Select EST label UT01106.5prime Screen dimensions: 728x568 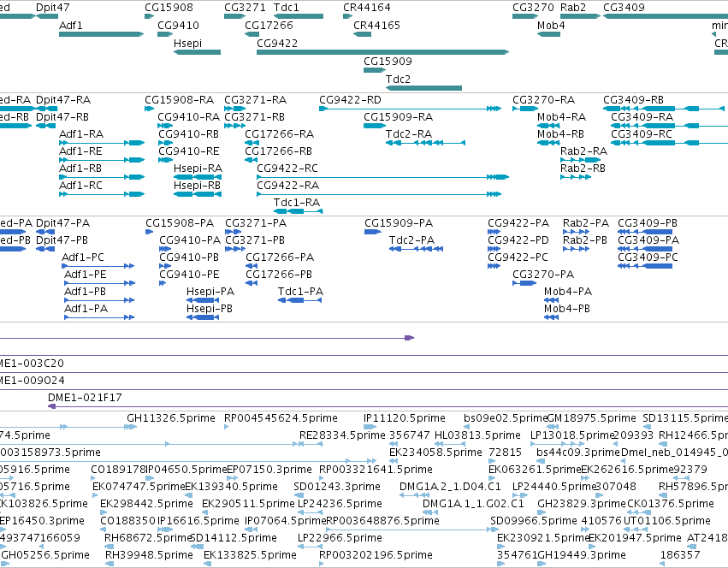click(666, 521)
